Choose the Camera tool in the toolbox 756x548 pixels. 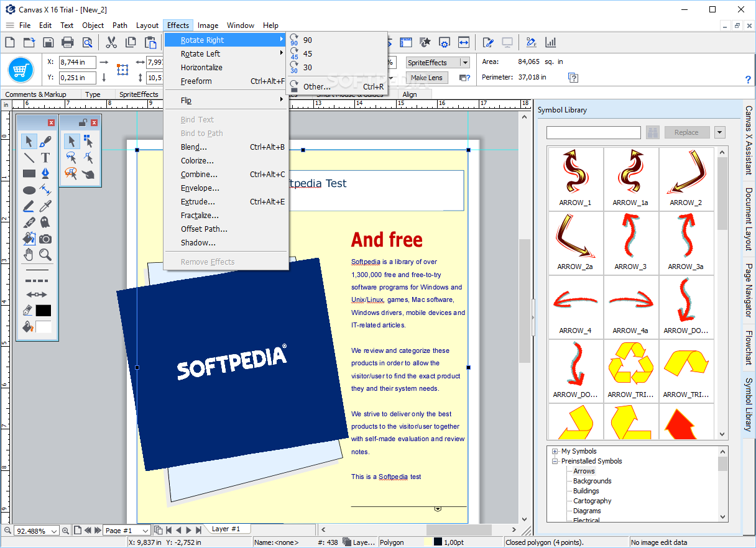coord(45,239)
